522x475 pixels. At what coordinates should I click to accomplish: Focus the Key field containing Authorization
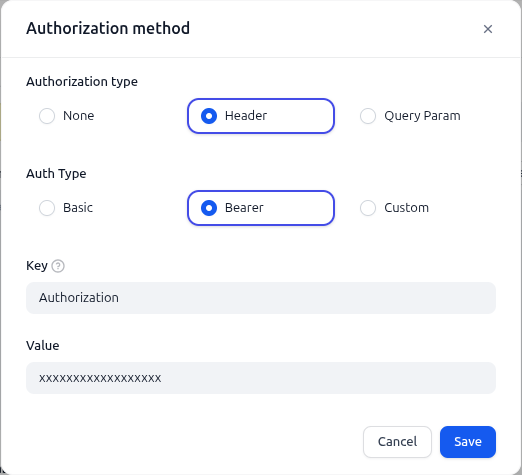261,298
